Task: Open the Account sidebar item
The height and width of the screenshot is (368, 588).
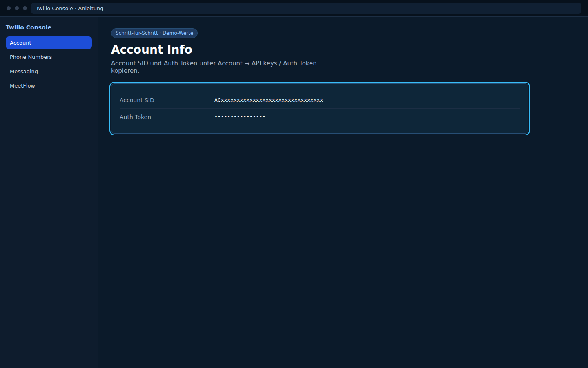Action: 49,43
